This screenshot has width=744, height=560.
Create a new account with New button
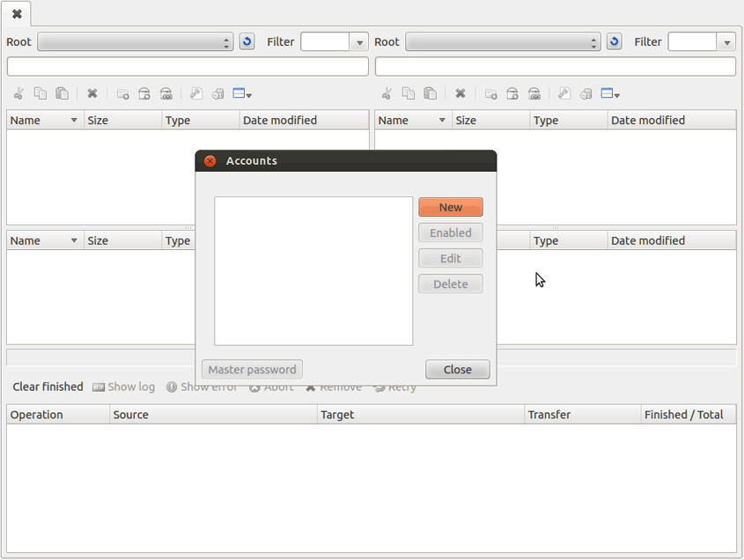tap(451, 207)
